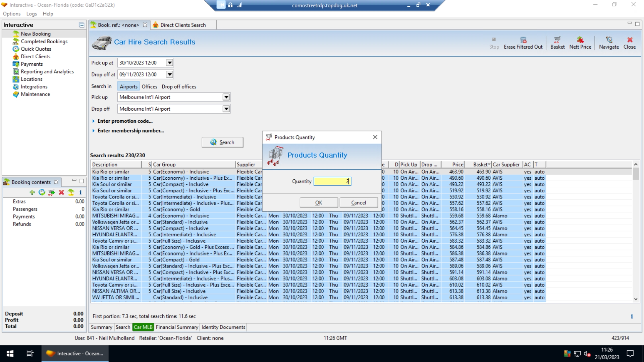Image resolution: width=644 pixels, height=362 pixels.
Task: Open Windows Start menu
Action: tap(10, 354)
